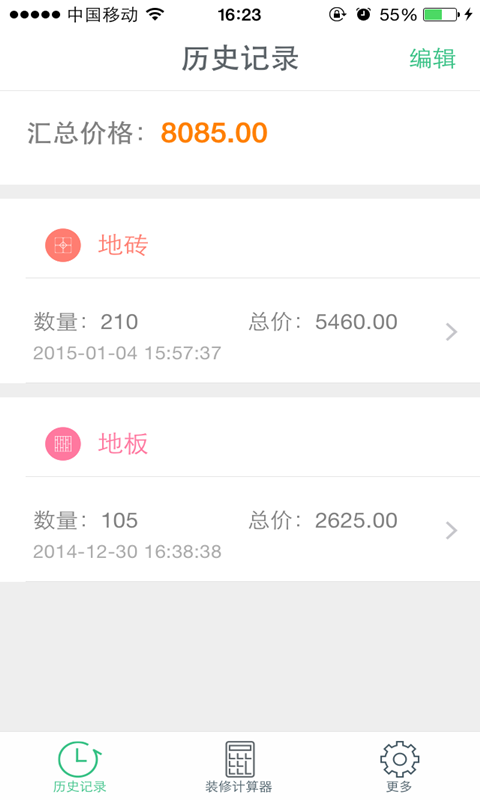Tap the pink flooring category icon
Screen dimensions: 480x800
pos(63,444)
